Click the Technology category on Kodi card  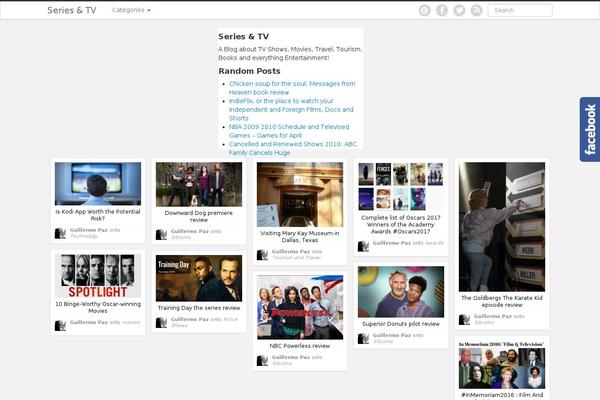(x=84, y=236)
